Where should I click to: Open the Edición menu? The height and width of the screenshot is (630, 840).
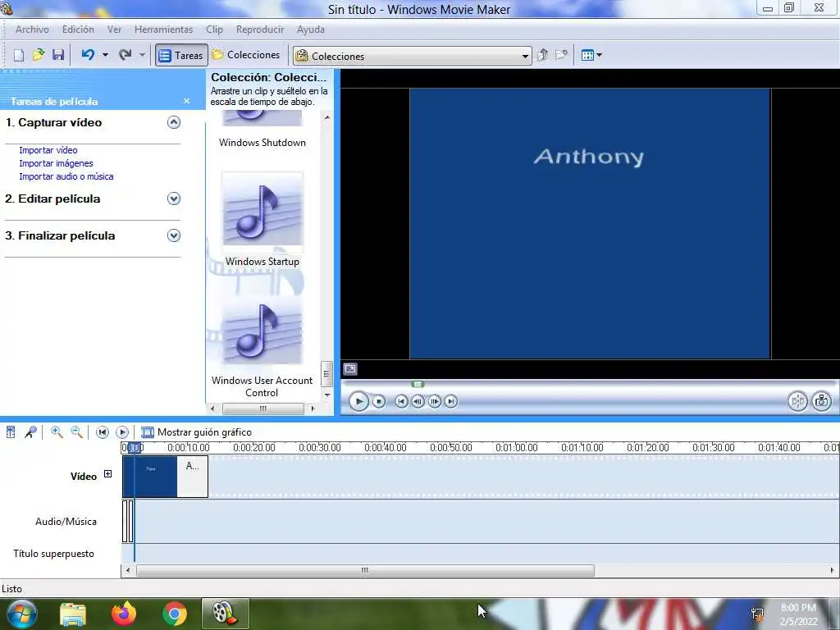click(78, 30)
